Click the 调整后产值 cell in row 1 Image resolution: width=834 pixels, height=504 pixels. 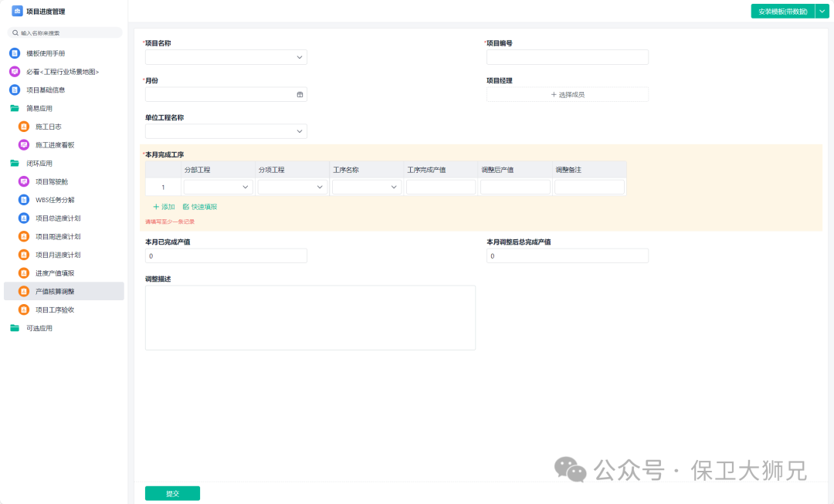pyautogui.click(x=515, y=187)
